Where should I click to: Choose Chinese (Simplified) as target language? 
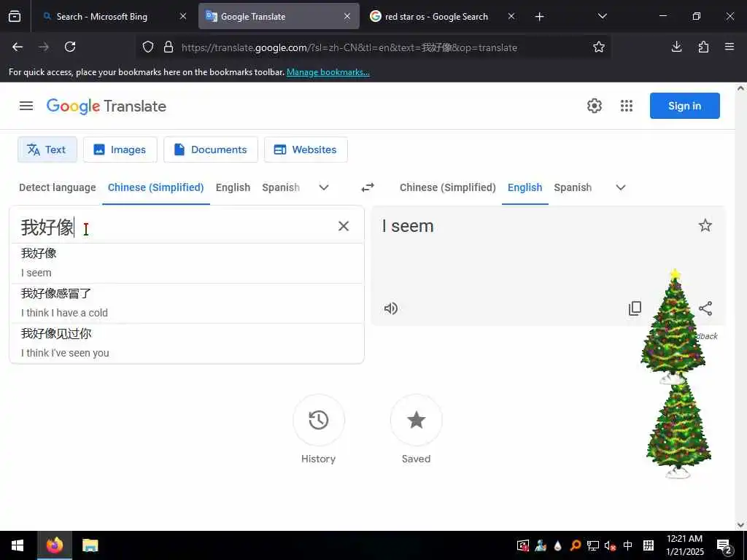(x=447, y=187)
